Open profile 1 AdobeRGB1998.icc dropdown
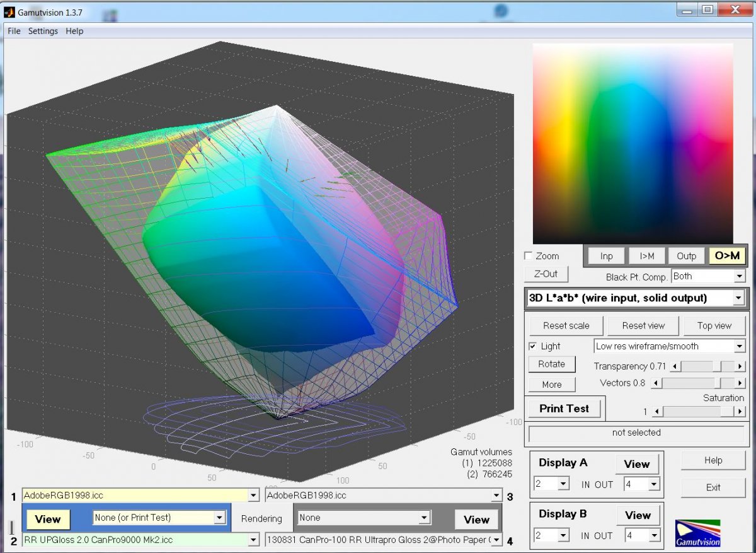 point(253,496)
